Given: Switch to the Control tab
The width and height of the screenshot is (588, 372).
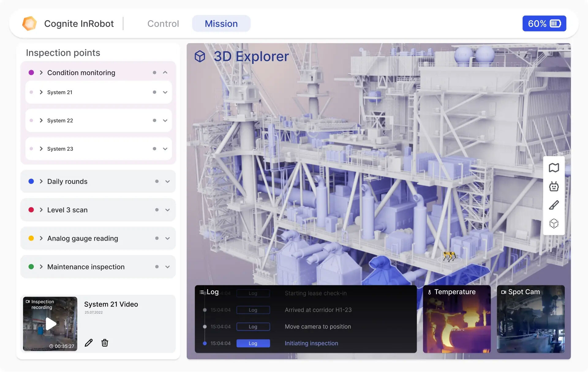Looking at the screenshot, I should click(x=163, y=23).
